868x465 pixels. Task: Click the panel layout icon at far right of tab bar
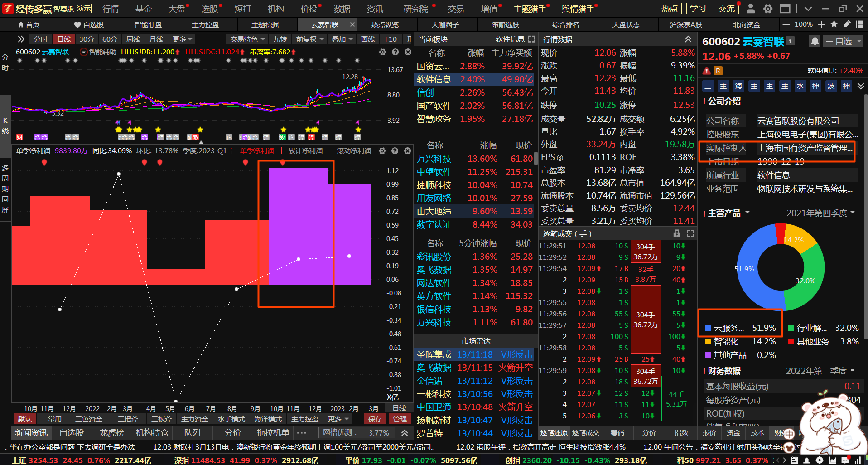(x=859, y=24)
